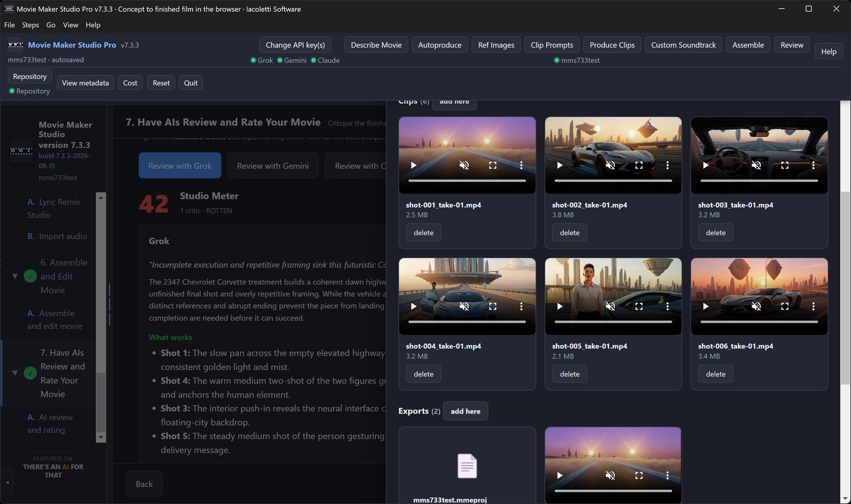Play the shot-005_take-01.mp4 clip
851x504 pixels.
tap(560, 306)
